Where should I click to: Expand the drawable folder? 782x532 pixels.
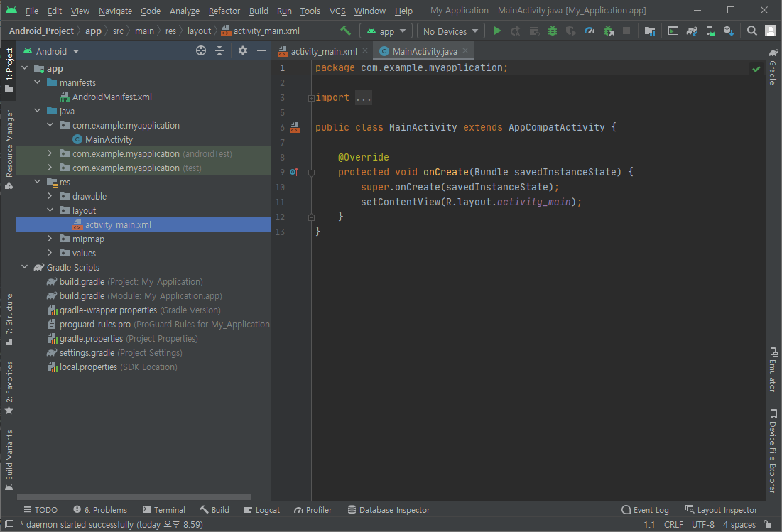coord(50,196)
